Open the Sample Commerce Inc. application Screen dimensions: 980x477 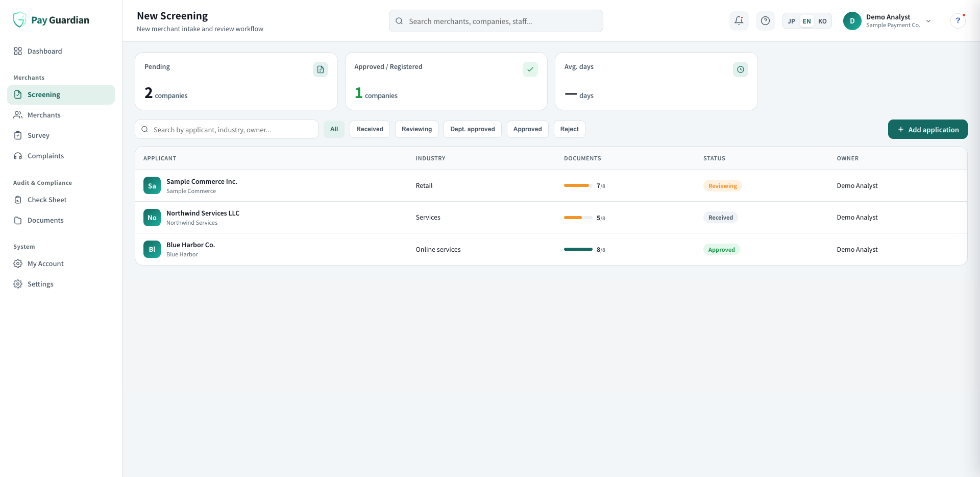(x=551, y=186)
